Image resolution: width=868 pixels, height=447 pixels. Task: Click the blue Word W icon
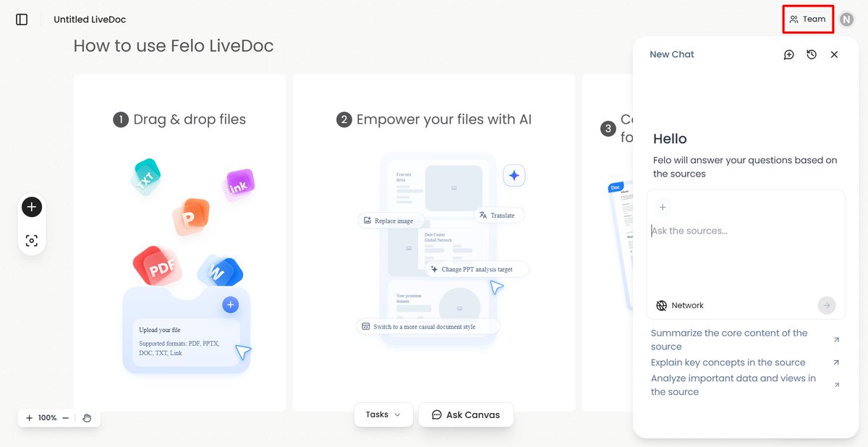(x=221, y=271)
